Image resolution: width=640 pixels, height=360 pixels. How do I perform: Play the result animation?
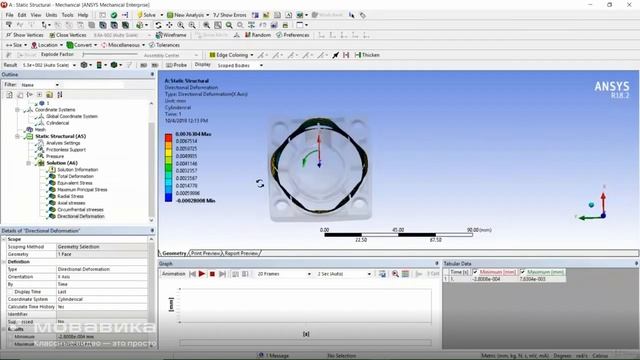202,274
